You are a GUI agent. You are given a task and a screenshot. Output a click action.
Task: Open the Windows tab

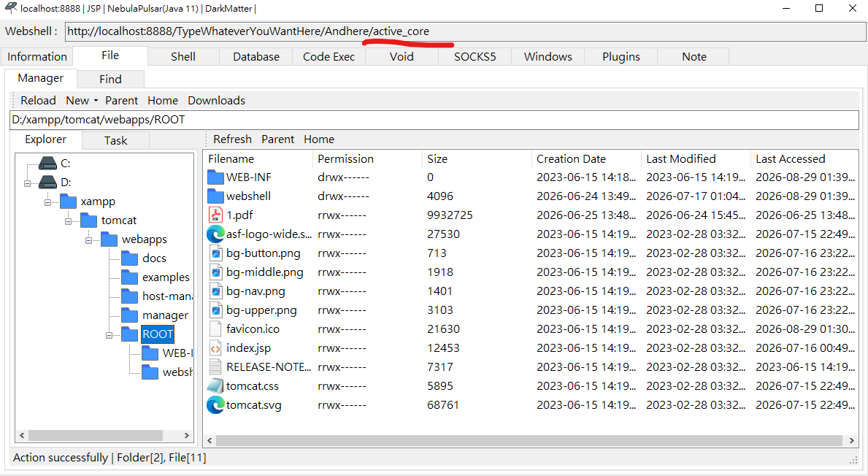[x=548, y=56]
